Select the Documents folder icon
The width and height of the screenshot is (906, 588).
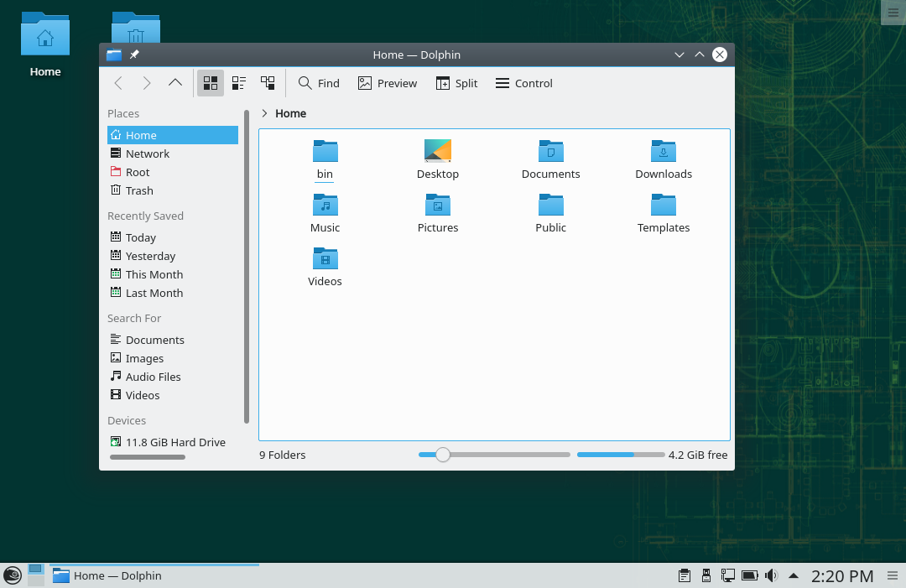(550, 151)
